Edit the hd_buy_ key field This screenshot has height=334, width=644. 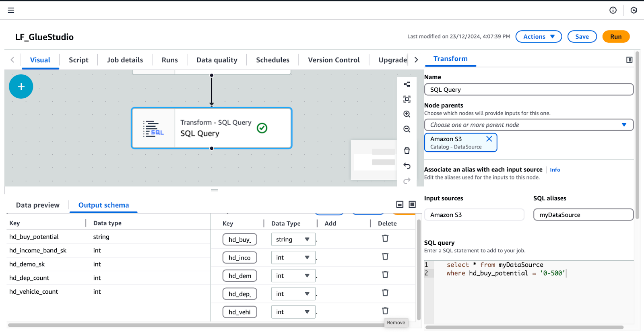[240, 239]
